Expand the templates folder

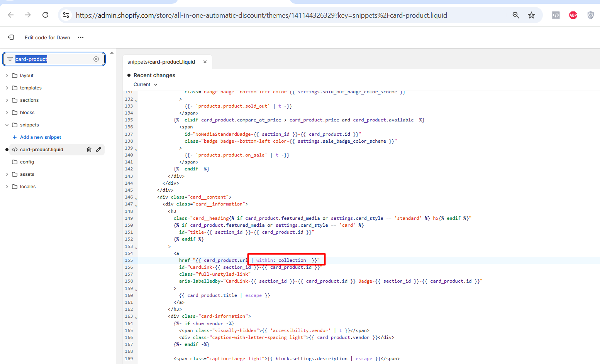tap(7, 88)
